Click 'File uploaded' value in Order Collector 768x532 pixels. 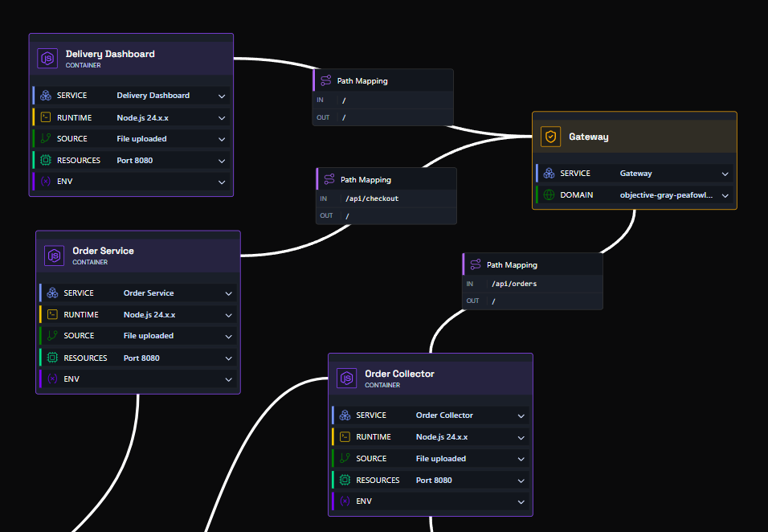pos(441,459)
